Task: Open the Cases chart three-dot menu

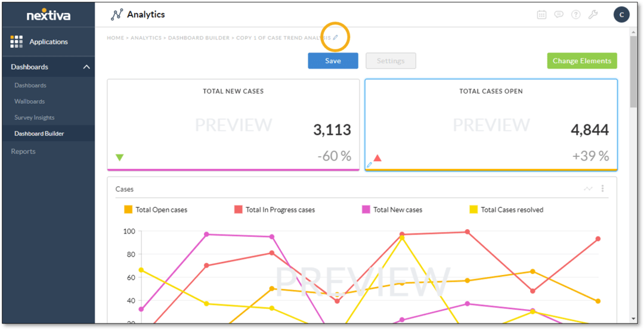Action: coord(602,189)
